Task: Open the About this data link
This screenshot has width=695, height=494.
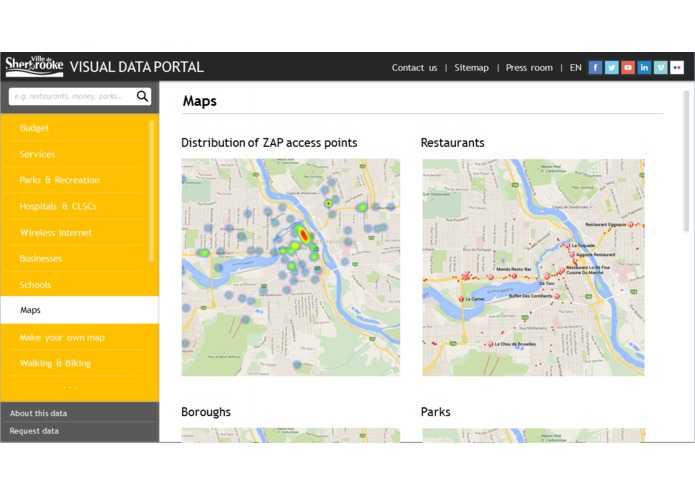Action: 38,413
